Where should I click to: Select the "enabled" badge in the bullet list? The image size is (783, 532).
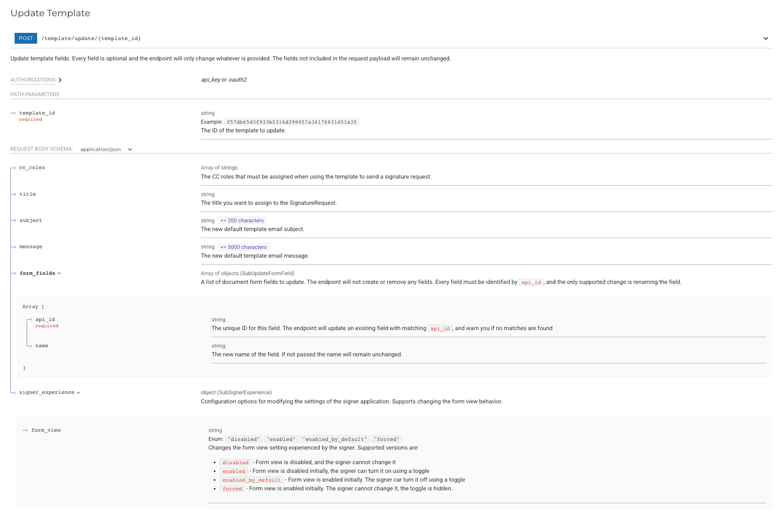tap(233, 471)
